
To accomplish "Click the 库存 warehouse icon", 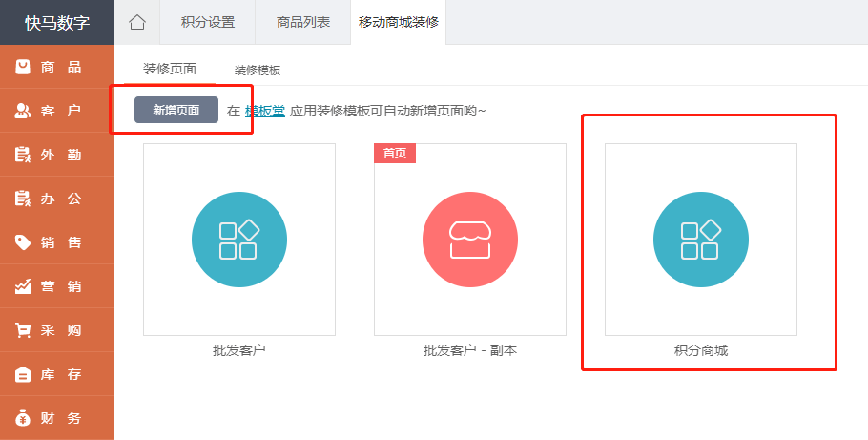I will coord(23,374).
